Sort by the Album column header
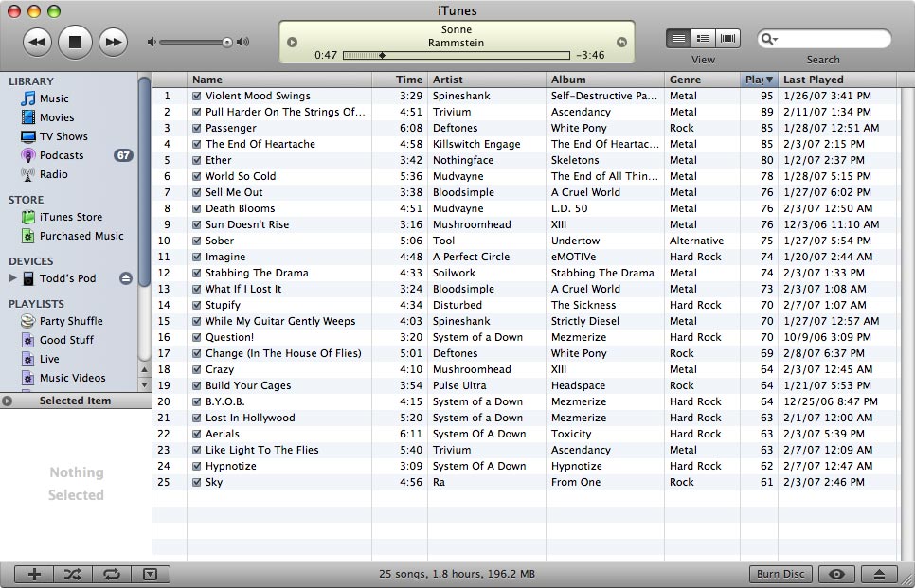The width and height of the screenshot is (915, 588). tap(605, 80)
